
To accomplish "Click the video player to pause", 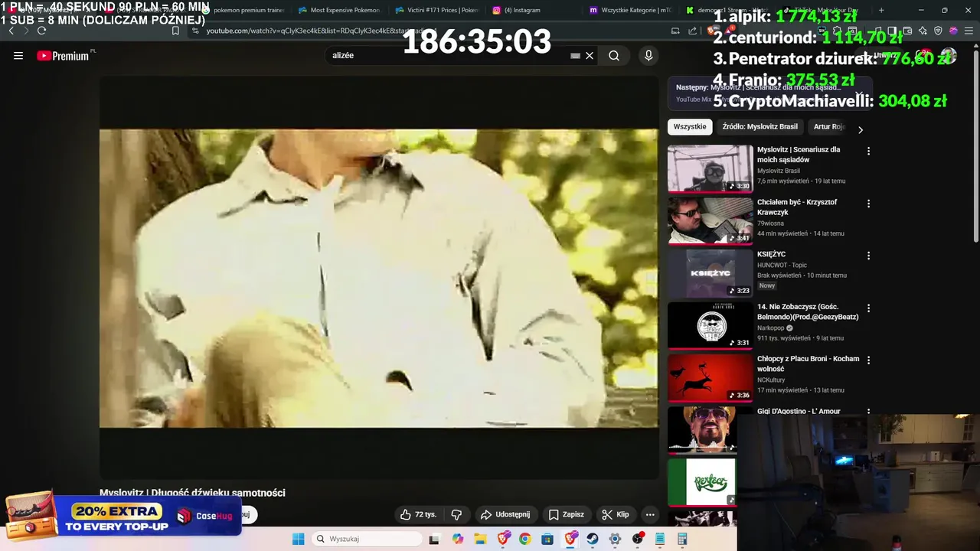I will pos(379,278).
